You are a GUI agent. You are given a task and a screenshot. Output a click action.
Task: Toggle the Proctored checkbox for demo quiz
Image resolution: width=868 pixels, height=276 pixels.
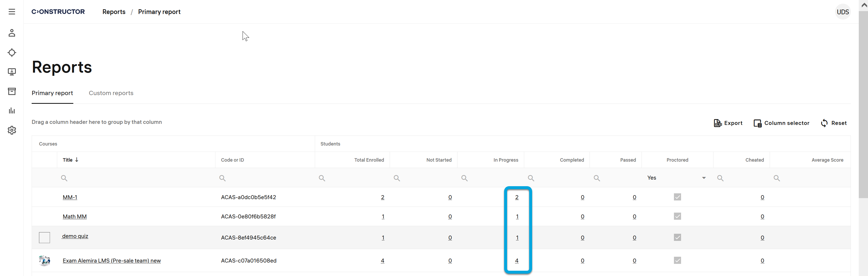[x=677, y=237]
